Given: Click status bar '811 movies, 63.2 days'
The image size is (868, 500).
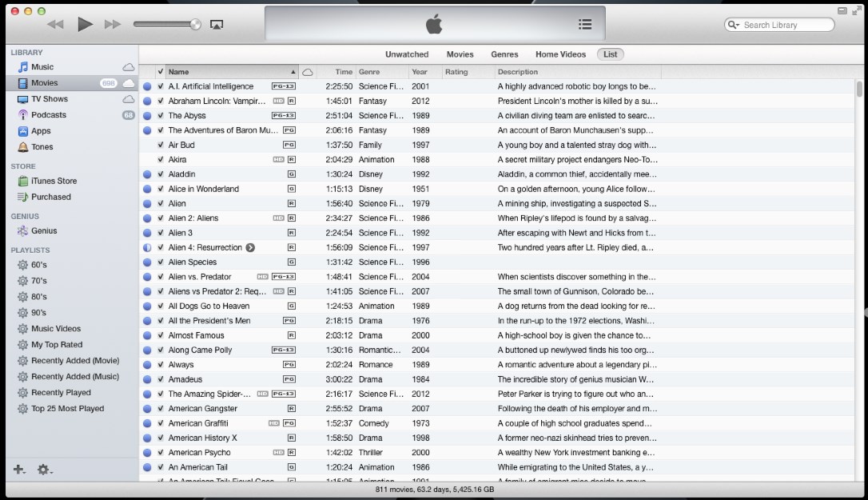Looking at the screenshot, I should coord(435,490).
